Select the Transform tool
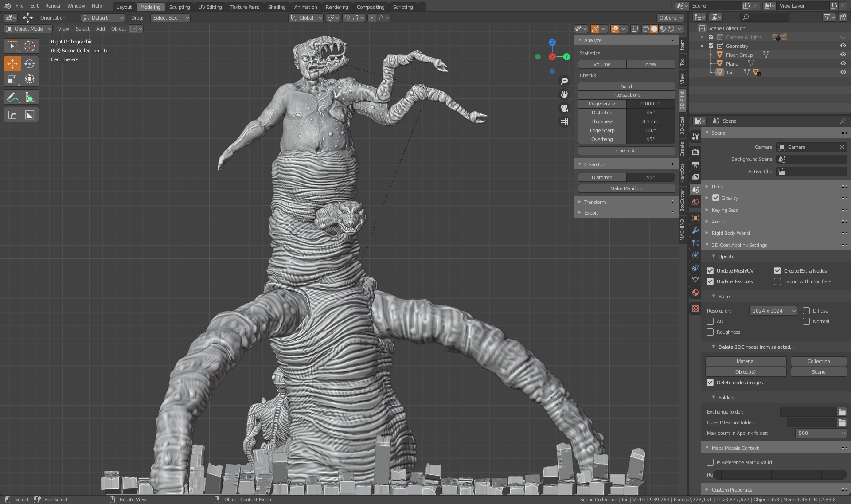This screenshot has height=504, width=851. click(30, 79)
